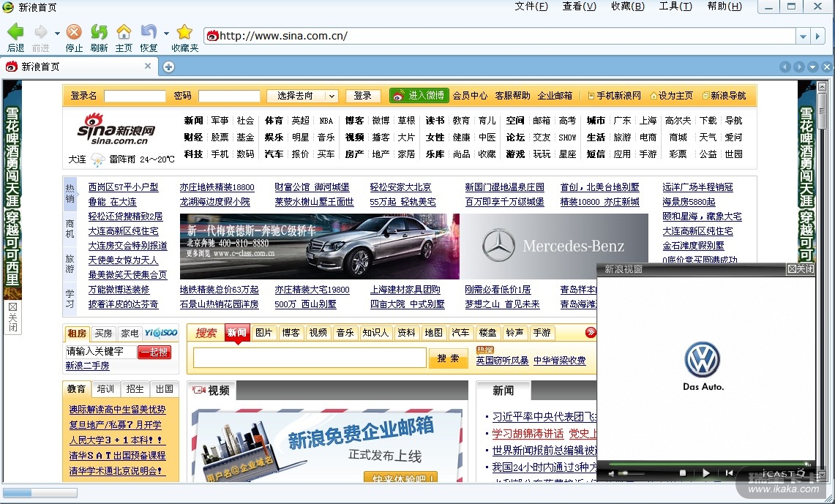This screenshot has height=504, width=835.
Task: Open Favorites (收藏夹) star icon
Action: (x=184, y=32)
